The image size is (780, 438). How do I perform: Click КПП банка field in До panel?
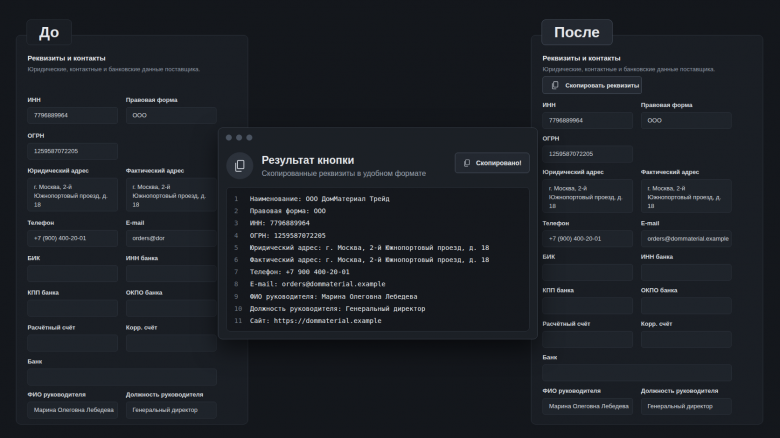click(x=73, y=308)
